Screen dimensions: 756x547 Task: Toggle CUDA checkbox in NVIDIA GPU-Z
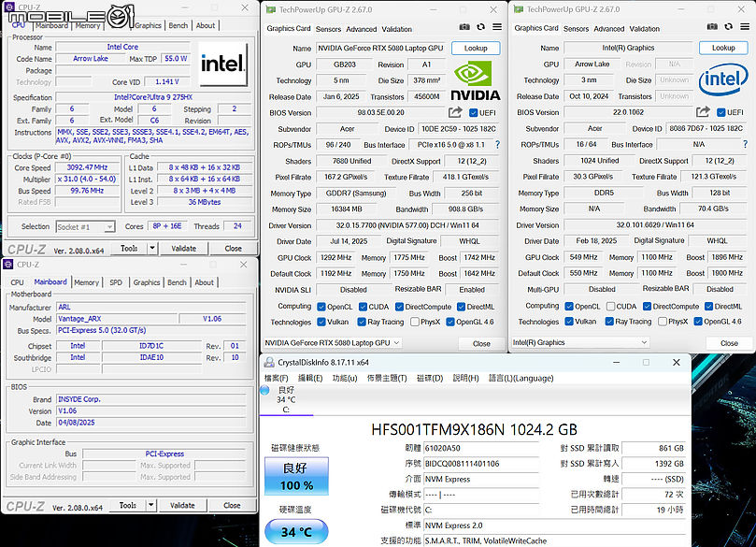[x=364, y=307]
